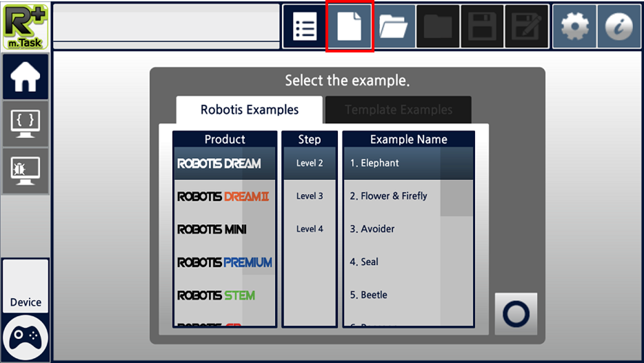Choose Level 4 step

310,229
